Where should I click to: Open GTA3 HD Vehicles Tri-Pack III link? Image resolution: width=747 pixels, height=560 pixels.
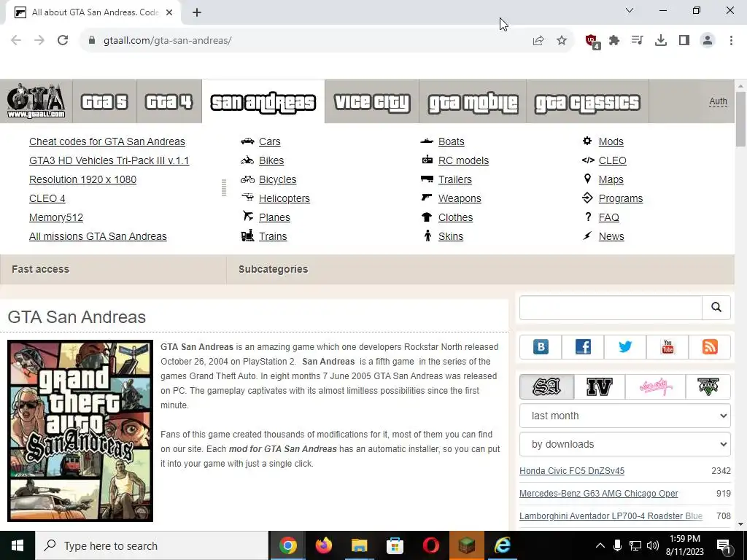click(109, 160)
